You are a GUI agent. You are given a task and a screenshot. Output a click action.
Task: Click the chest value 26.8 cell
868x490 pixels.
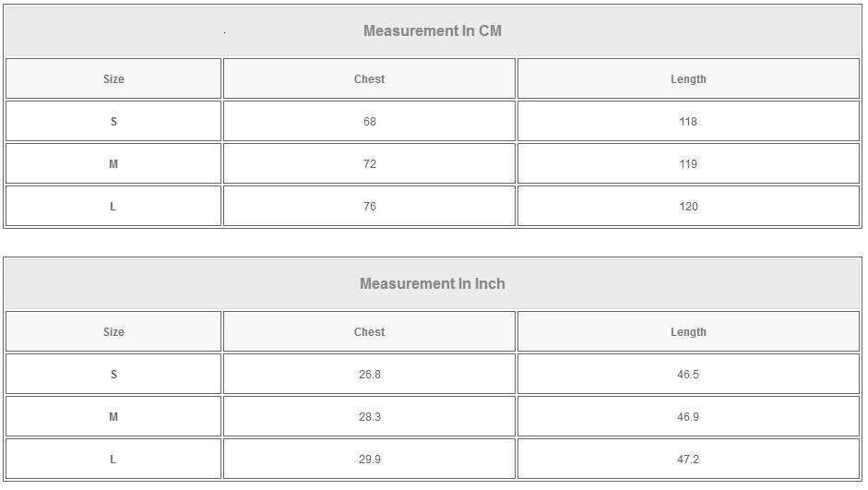369,375
